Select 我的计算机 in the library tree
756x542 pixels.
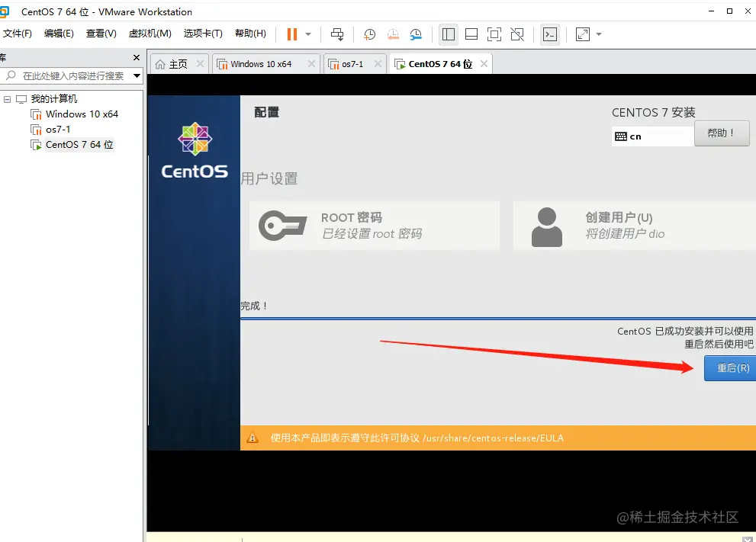click(x=54, y=99)
